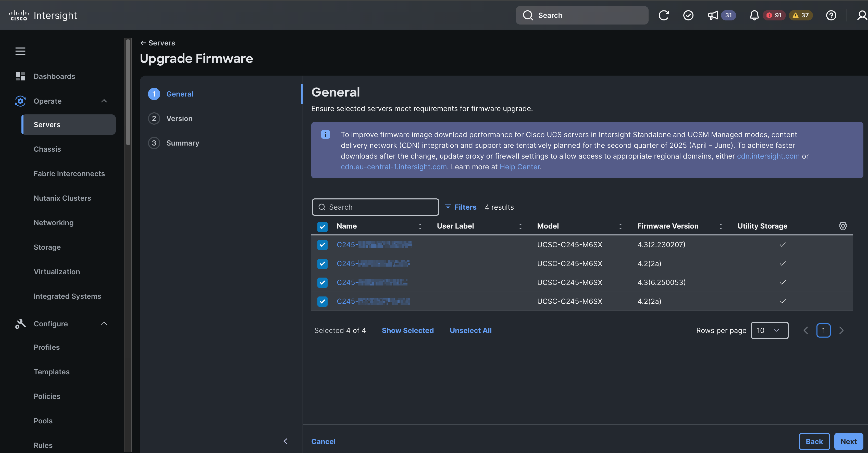The width and height of the screenshot is (868, 453).
Task: Uncheck server with firmware 4.3(2.230207)
Action: 322,245
